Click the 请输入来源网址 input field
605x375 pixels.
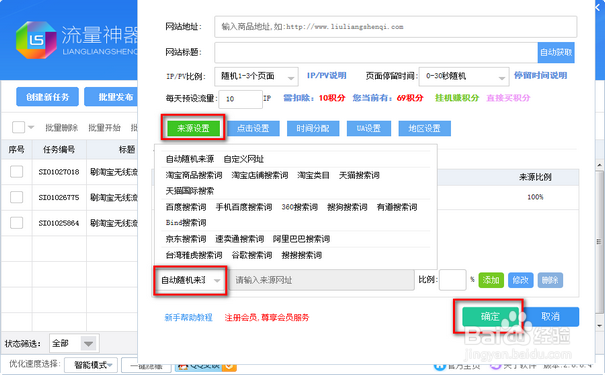322,280
